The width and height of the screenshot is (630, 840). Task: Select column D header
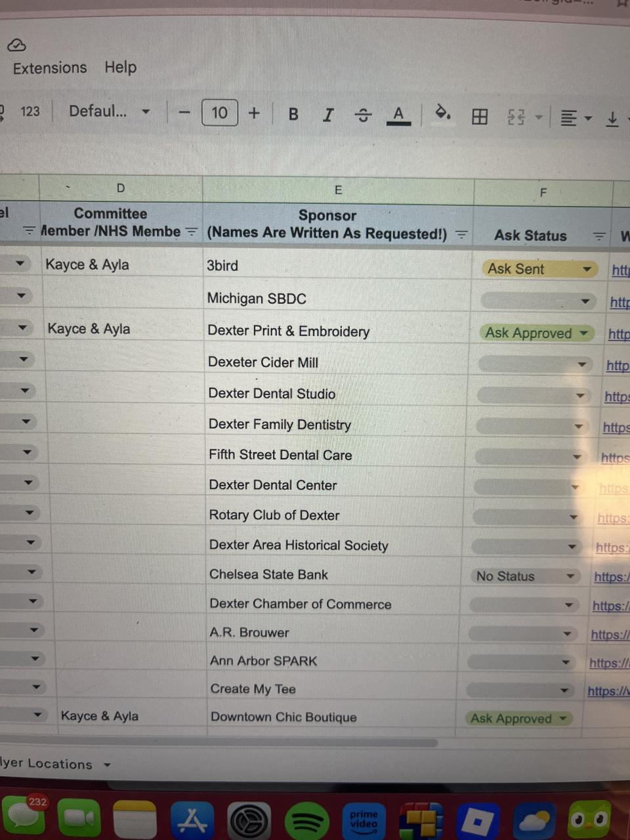point(121,188)
